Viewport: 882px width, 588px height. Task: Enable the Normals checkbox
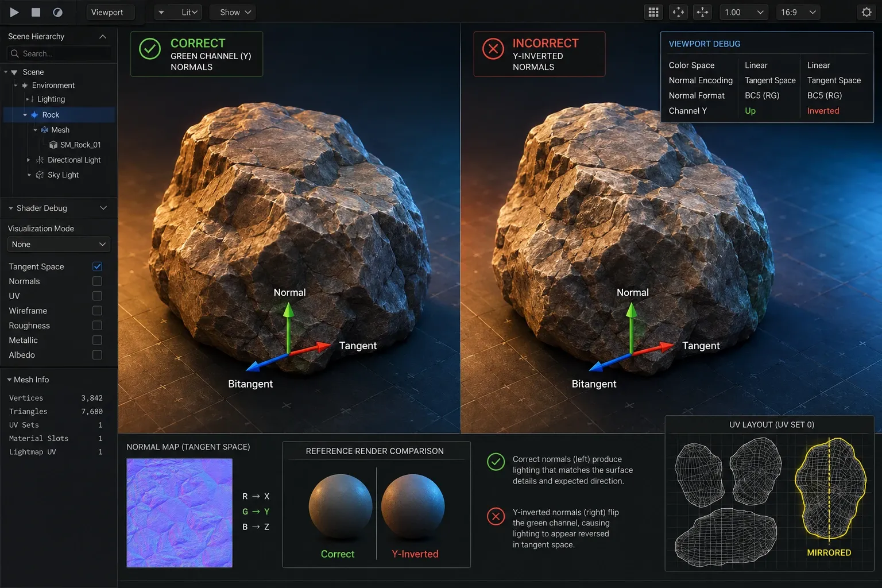(x=97, y=281)
